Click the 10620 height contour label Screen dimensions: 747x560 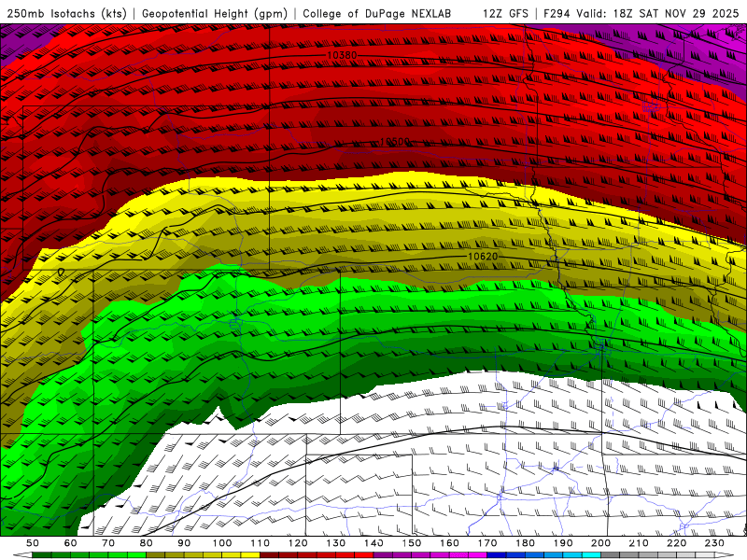point(483,256)
